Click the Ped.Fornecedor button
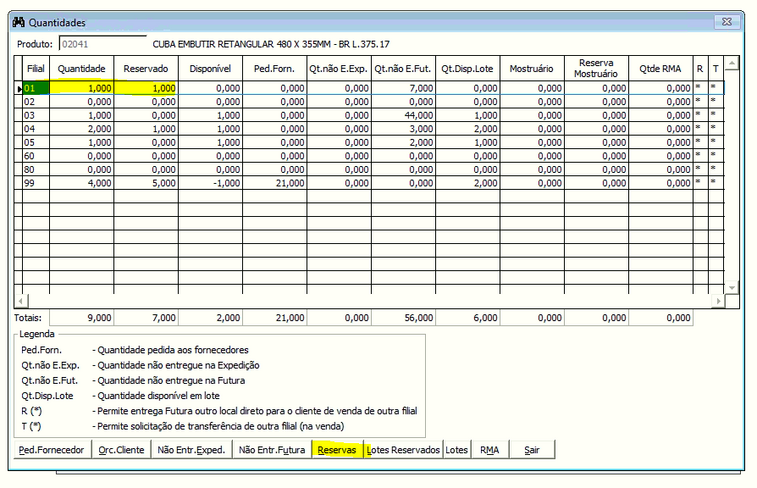 (x=52, y=450)
